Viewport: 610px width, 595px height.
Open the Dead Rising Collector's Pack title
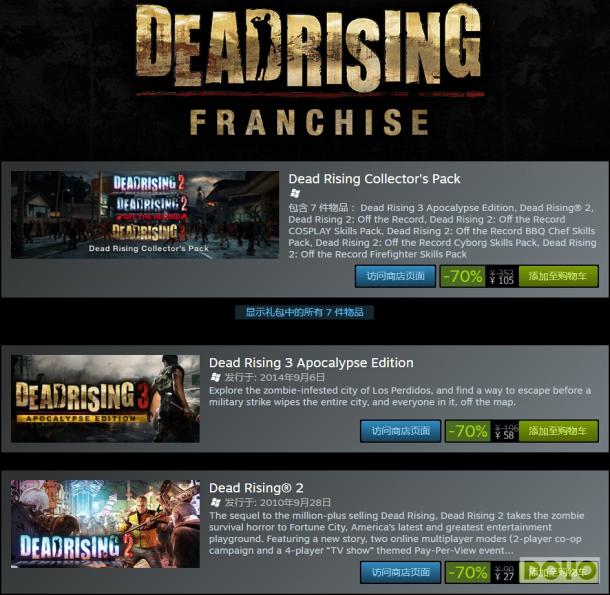[374, 179]
